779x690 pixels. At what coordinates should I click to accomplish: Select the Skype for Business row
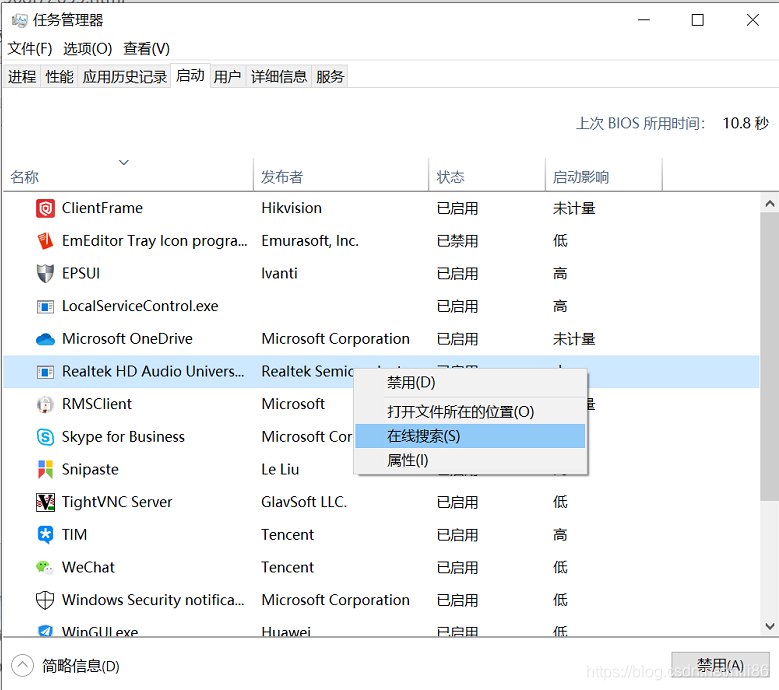click(x=381, y=437)
